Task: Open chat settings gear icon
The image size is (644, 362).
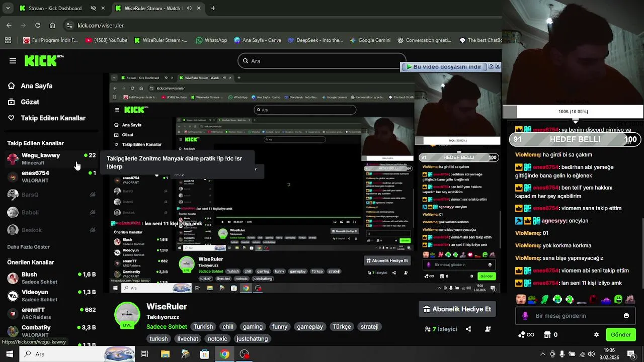Action: tap(596, 335)
